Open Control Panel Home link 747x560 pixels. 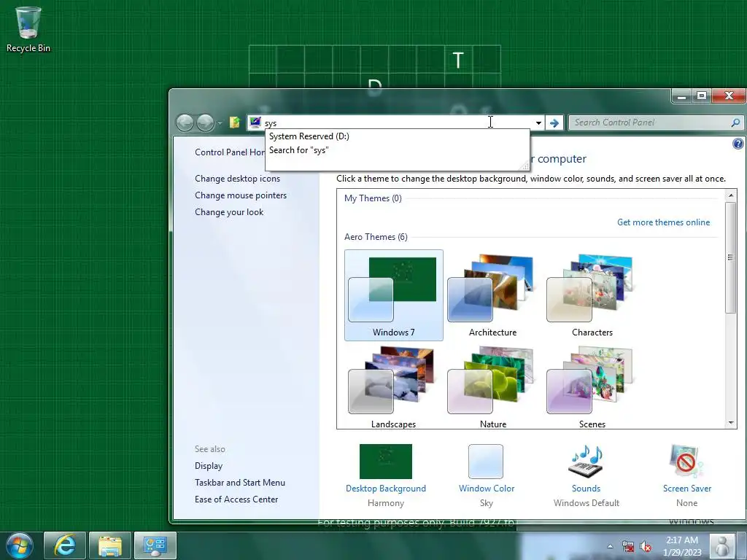point(230,152)
